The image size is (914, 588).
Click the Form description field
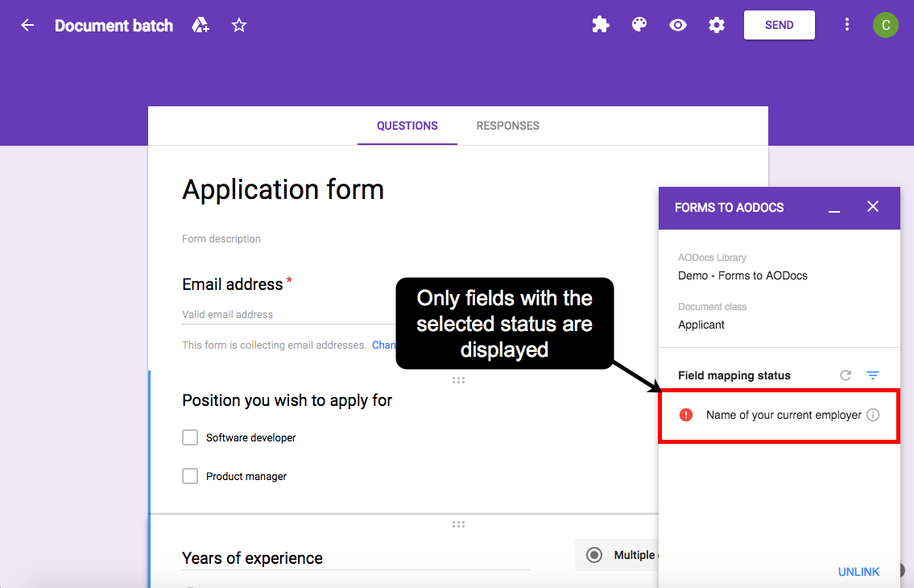tap(221, 238)
